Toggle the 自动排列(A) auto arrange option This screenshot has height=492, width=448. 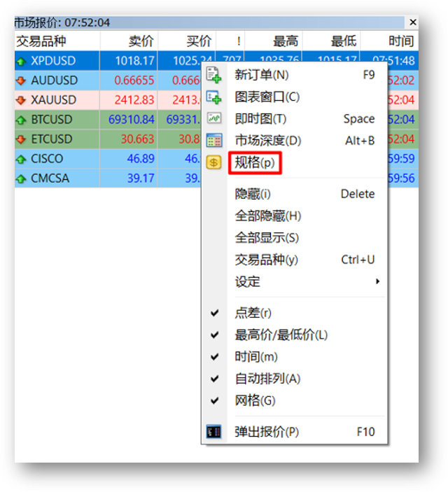point(294,379)
